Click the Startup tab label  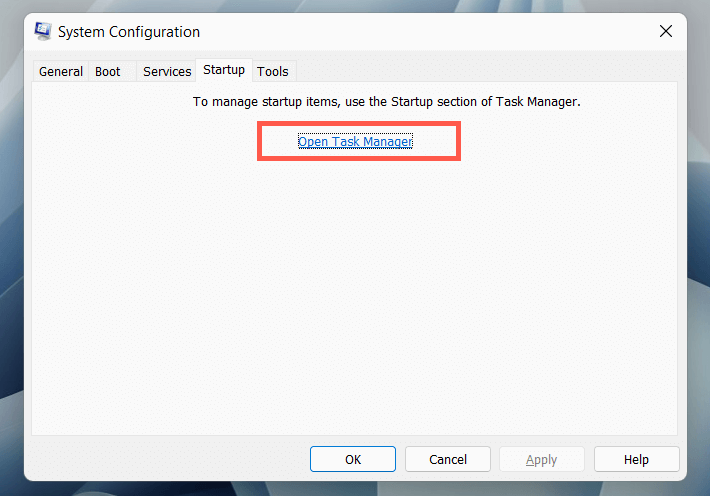224,70
